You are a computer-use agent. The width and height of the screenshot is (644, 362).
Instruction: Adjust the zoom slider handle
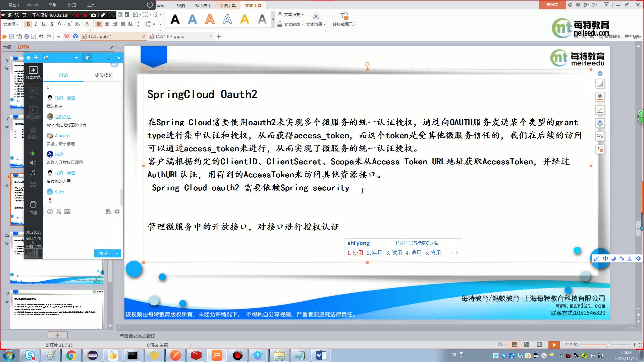tap(609, 345)
